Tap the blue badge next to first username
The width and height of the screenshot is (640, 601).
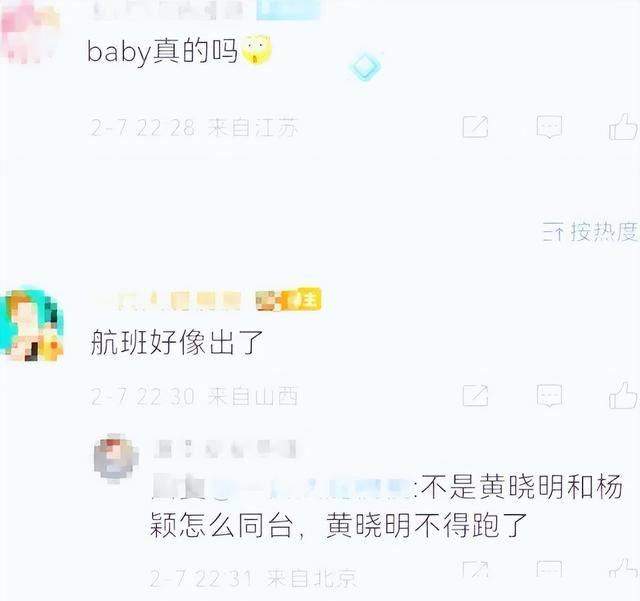288,10
